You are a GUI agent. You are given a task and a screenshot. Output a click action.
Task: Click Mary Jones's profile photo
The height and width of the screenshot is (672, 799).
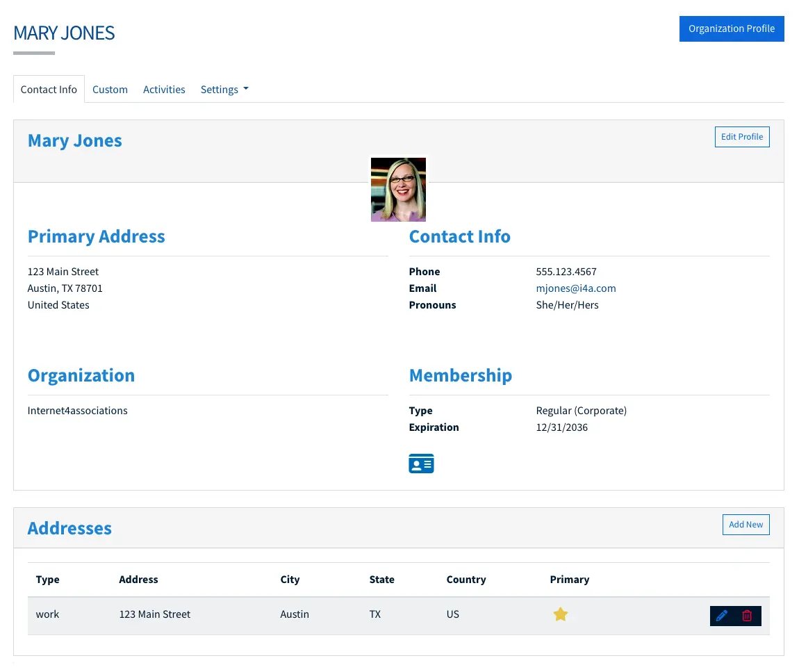pos(398,189)
